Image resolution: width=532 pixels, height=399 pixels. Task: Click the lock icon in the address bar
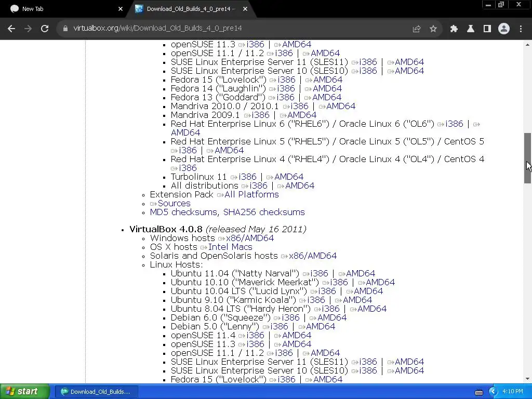(x=65, y=29)
